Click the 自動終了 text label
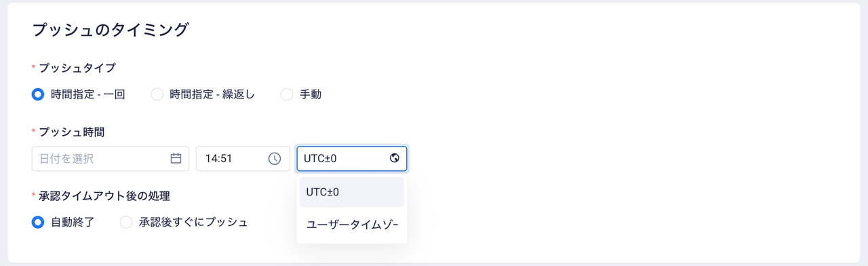Screen dimensions: 868x266 tap(73, 222)
